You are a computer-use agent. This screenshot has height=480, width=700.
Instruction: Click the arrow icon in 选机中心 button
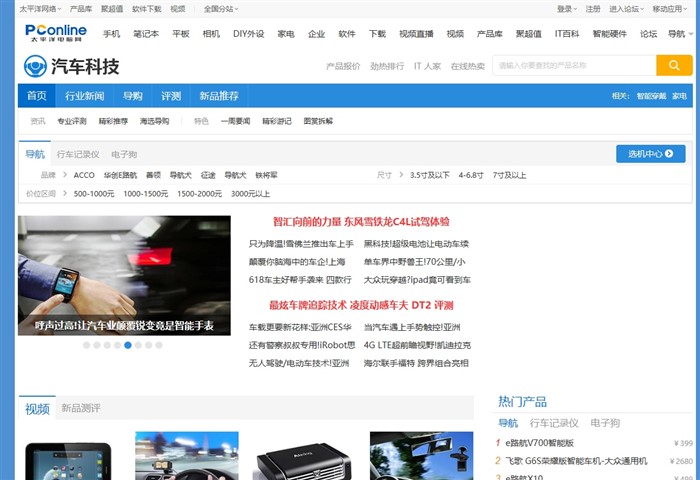pyautogui.click(x=669, y=154)
